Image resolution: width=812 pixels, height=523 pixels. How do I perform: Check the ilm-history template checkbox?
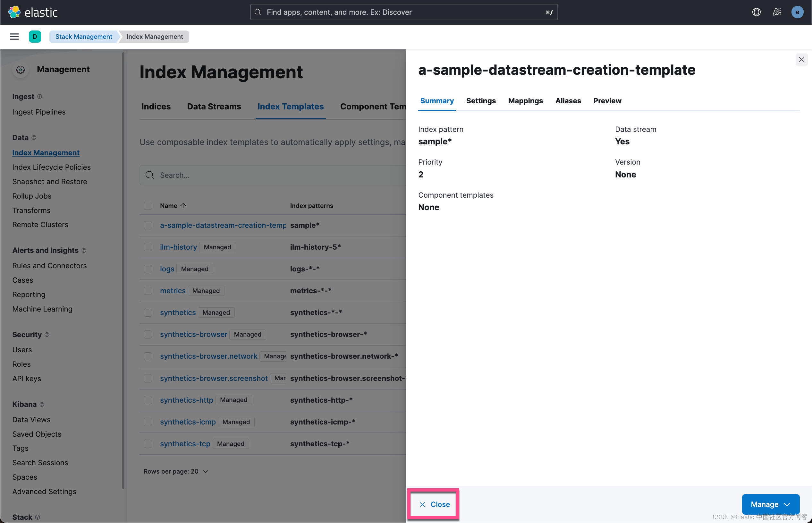(148, 247)
